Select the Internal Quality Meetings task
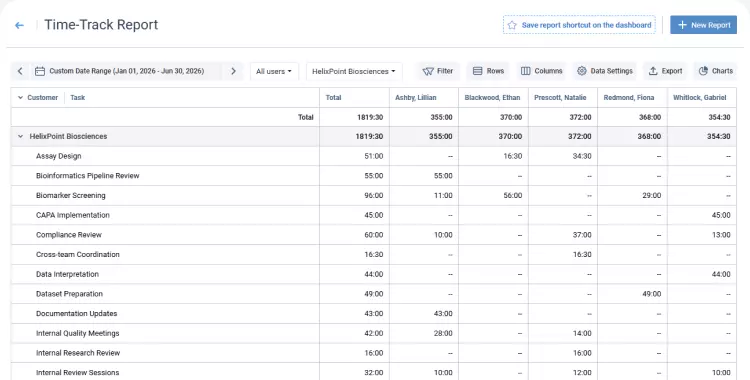The width and height of the screenshot is (750, 380). coord(77,333)
